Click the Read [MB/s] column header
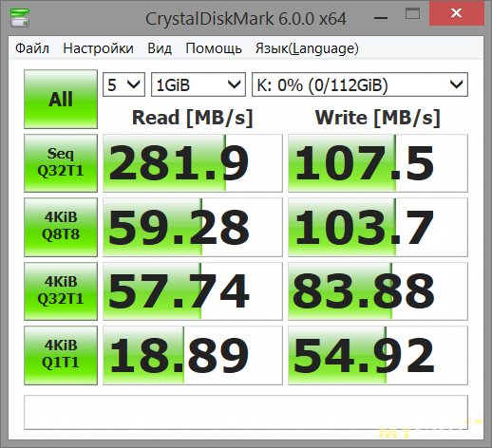Image resolution: width=492 pixels, height=448 pixels. tap(193, 118)
